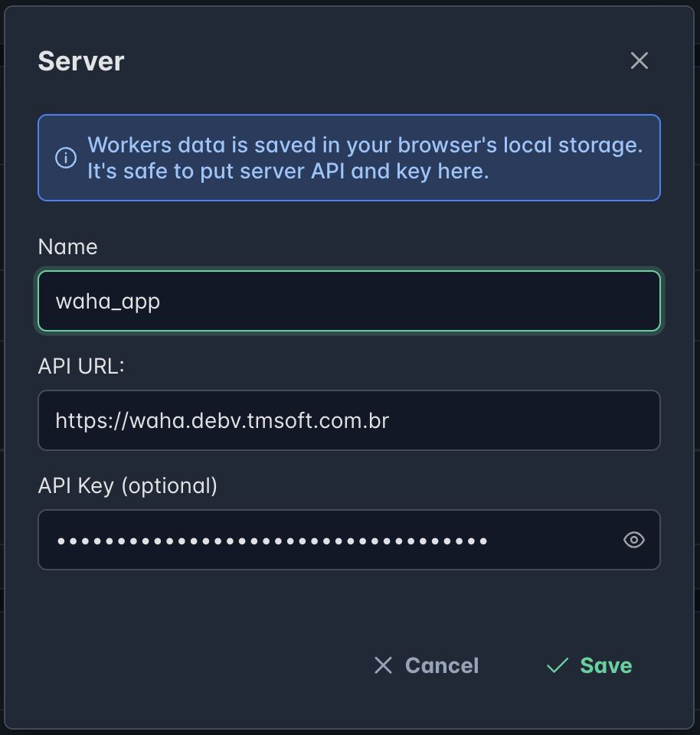The image size is (700, 735).
Task: Click the 'Workers data is saved' notice text
Action: tap(365, 158)
